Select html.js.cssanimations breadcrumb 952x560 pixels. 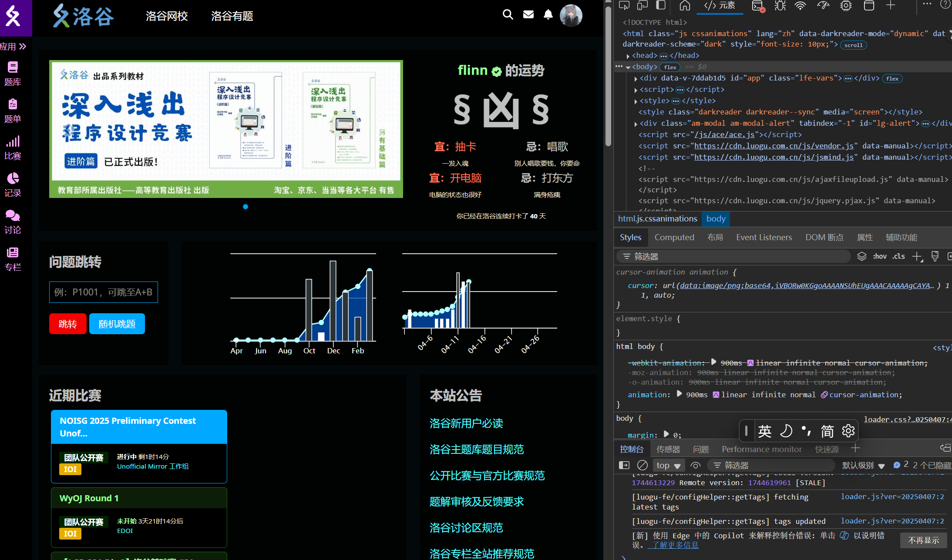pyautogui.click(x=657, y=218)
